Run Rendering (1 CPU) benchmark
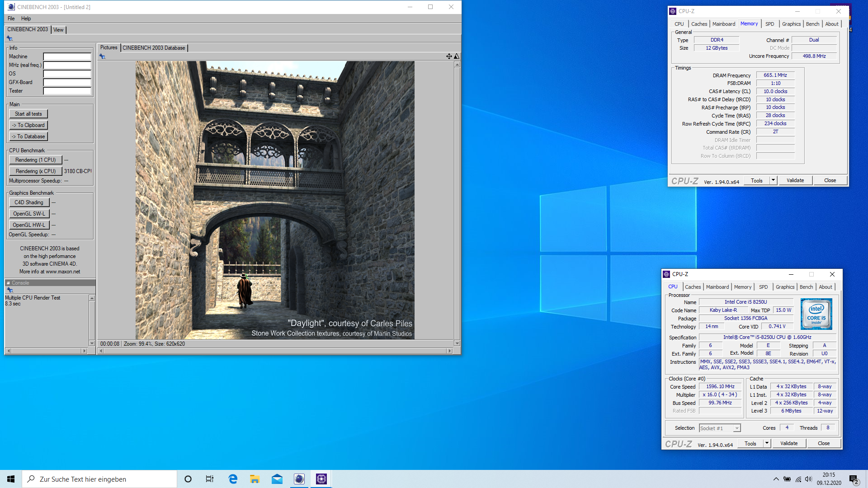The image size is (868, 488). click(x=35, y=160)
